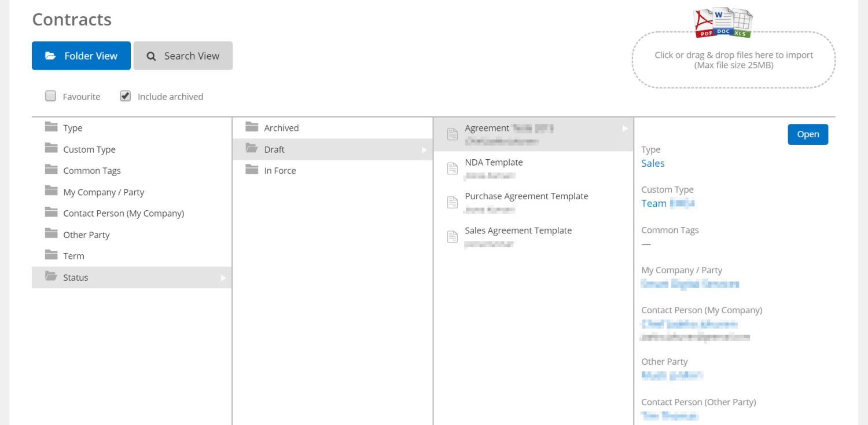Click the folder icon beside Common Tags
This screenshot has width=868, height=425.
click(52, 170)
